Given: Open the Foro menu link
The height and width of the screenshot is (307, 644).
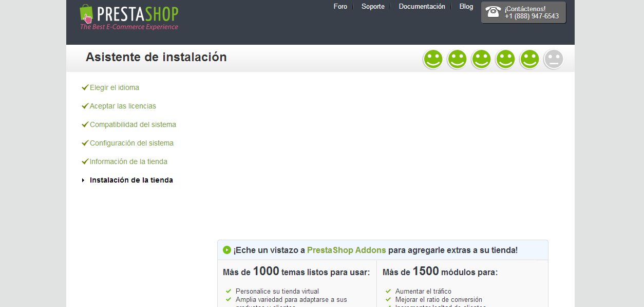Looking at the screenshot, I should 340,7.
